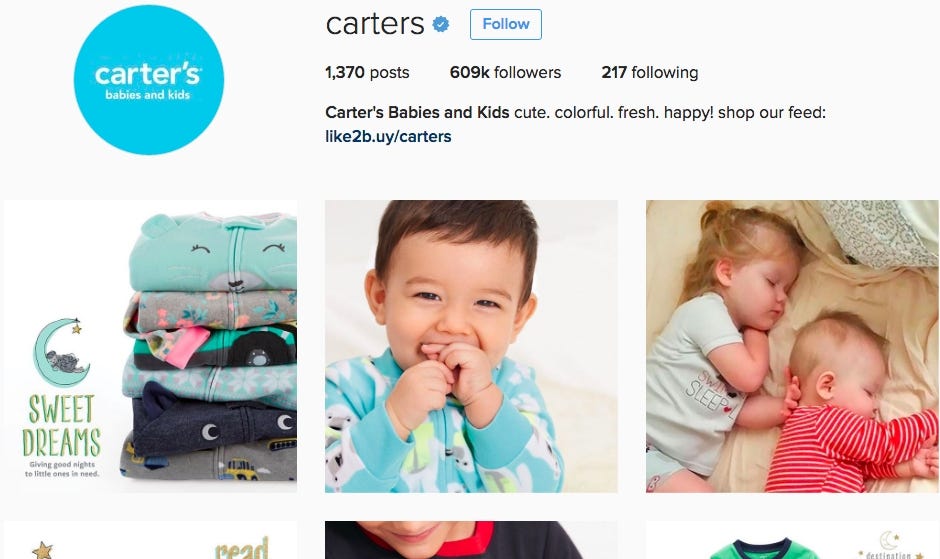Open the sleeping siblings photo post
The height and width of the screenshot is (559, 940).
point(793,346)
